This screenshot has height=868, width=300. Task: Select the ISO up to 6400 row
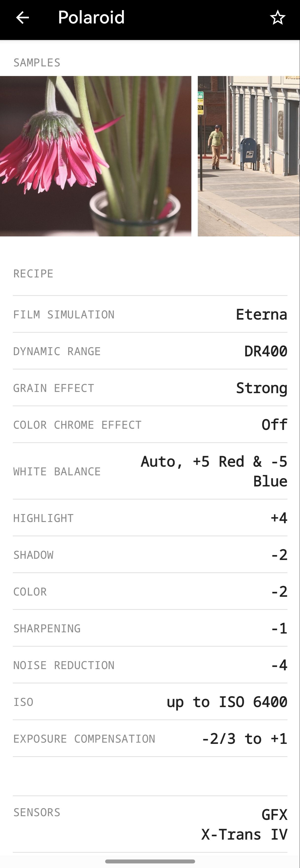[x=150, y=702]
